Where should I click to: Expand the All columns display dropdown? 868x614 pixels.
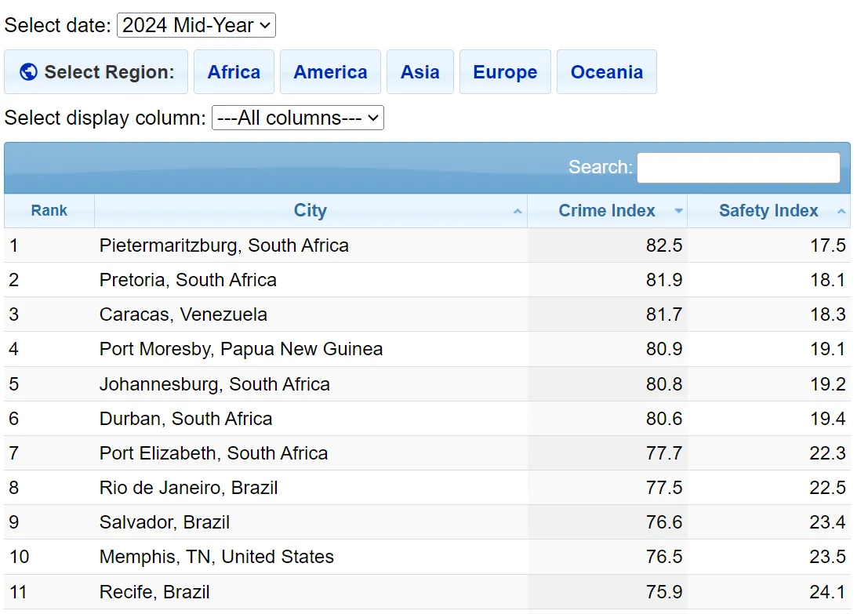point(297,118)
